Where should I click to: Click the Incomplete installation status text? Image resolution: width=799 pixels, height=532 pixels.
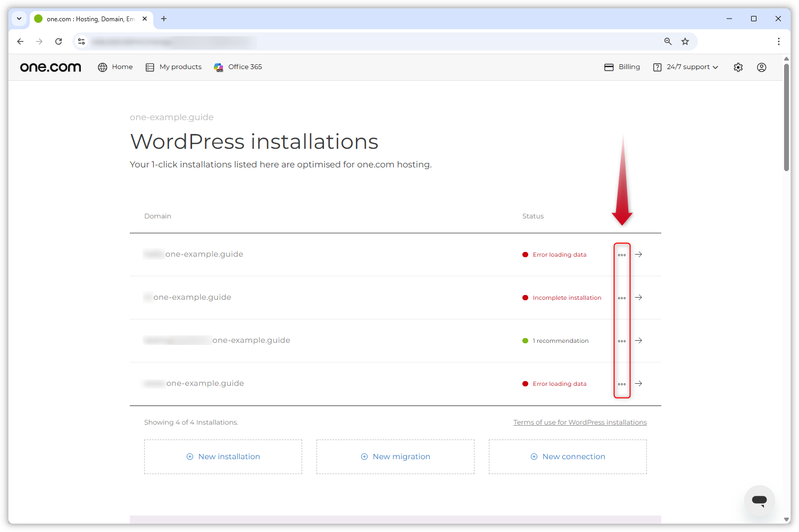pyautogui.click(x=567, y=298)
